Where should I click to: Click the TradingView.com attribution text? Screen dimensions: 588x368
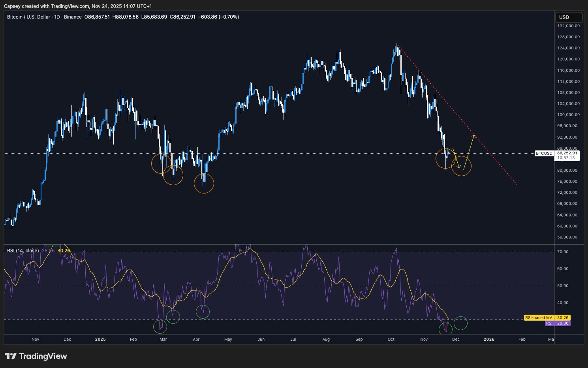tap(70, 6)
